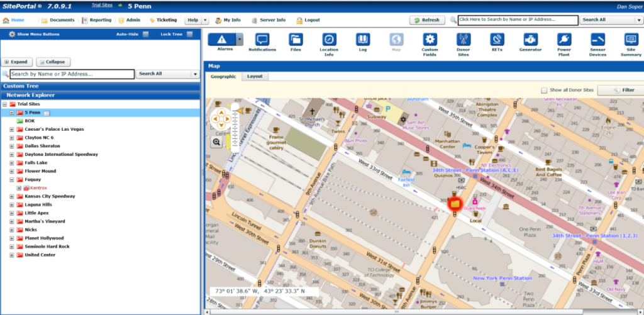Open the Sensor Devices icon
This screenshot has width=644, height=315.
(x=597, y=40)
